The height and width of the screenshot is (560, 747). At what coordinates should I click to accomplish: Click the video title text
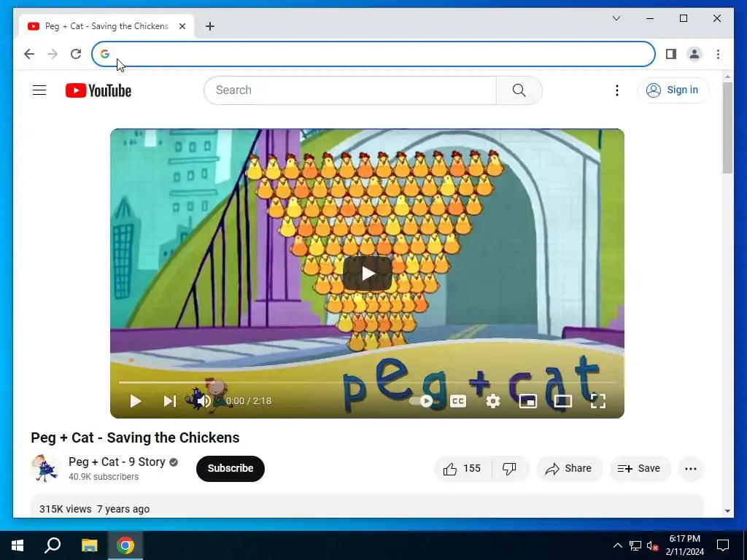[x=135, y=437]
